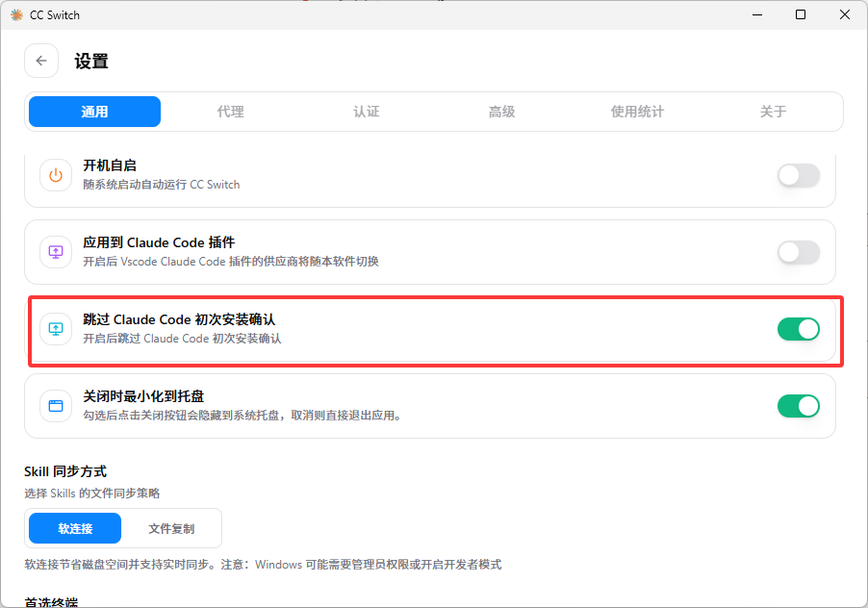Click the teal monitor icon for 初次安装确认
This screenshot has width=868, height=608.
(x=56, y=329)
